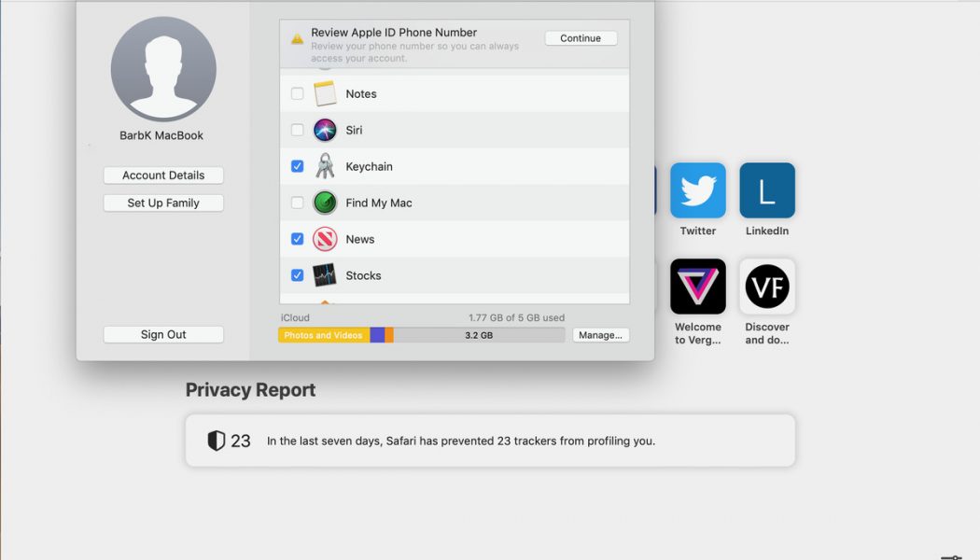Select the Stocks app icon
This screenshot has width=980, height=560.
click(x=323, y=275)
